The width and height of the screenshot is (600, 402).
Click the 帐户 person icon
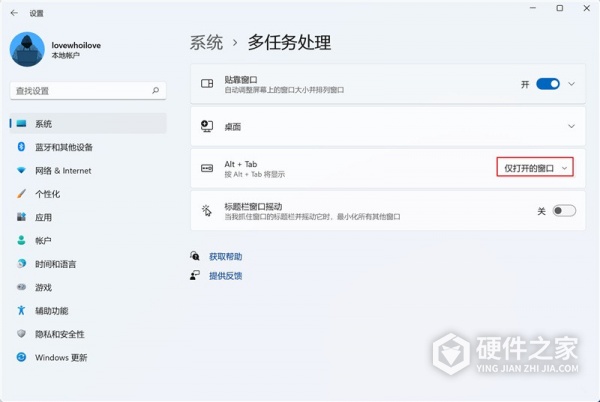coord(21,240)
